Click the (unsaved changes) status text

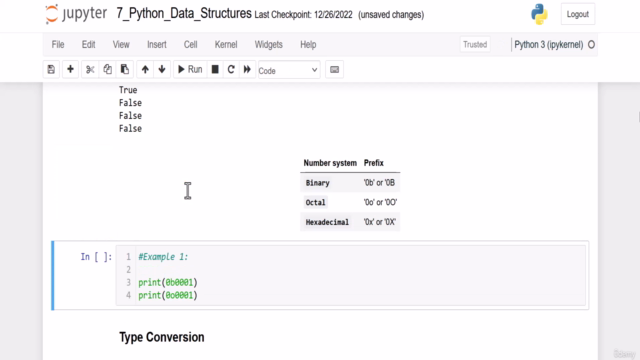tap(391, 15)
